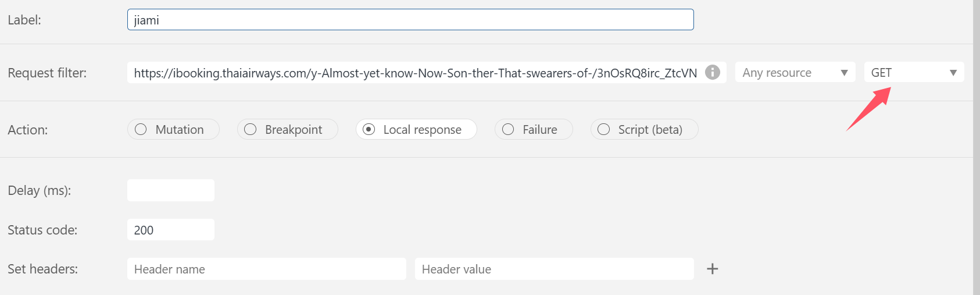
Task: Select the Mutation action radio button
Action: click(141, 129)
